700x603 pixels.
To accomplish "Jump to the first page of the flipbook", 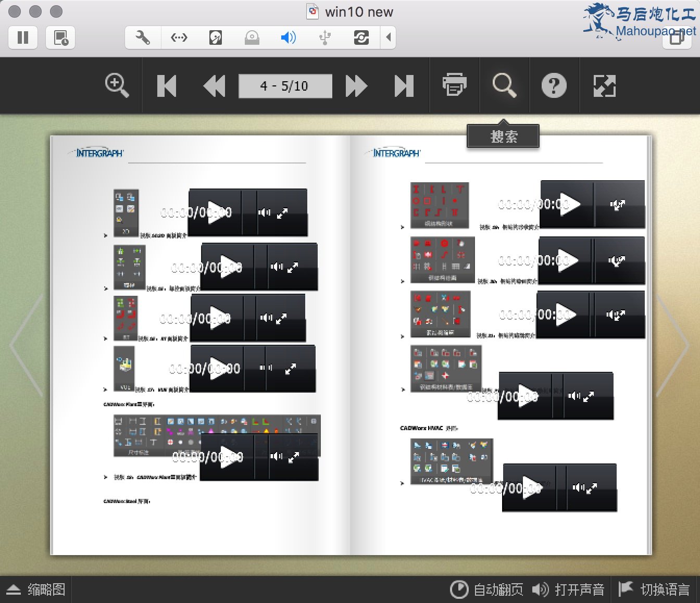I will (167, 86).
